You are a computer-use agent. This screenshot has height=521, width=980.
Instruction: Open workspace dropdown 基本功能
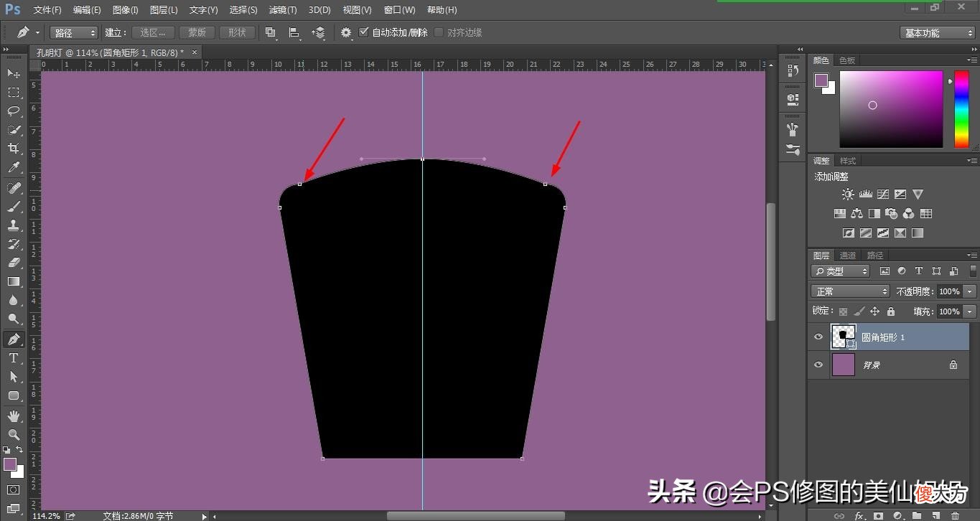pyautogui.click(x=937, y=32)
